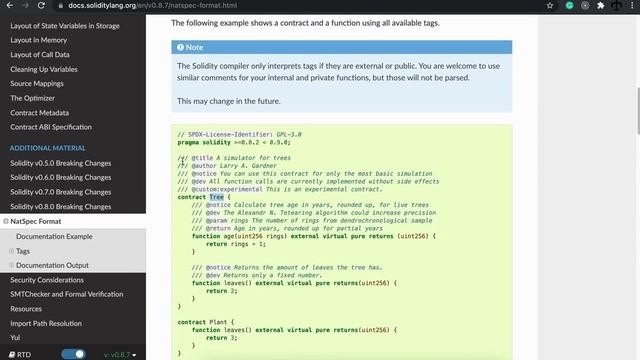Click the Note info icon

180,47
